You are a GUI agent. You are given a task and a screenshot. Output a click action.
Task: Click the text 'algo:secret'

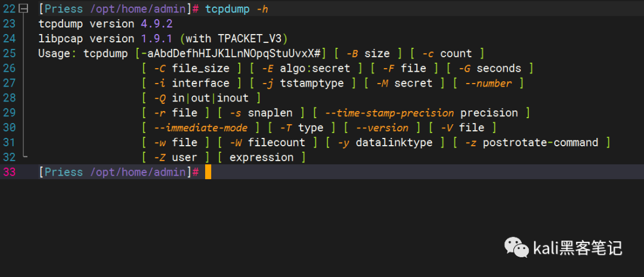(x=315, y=68)
